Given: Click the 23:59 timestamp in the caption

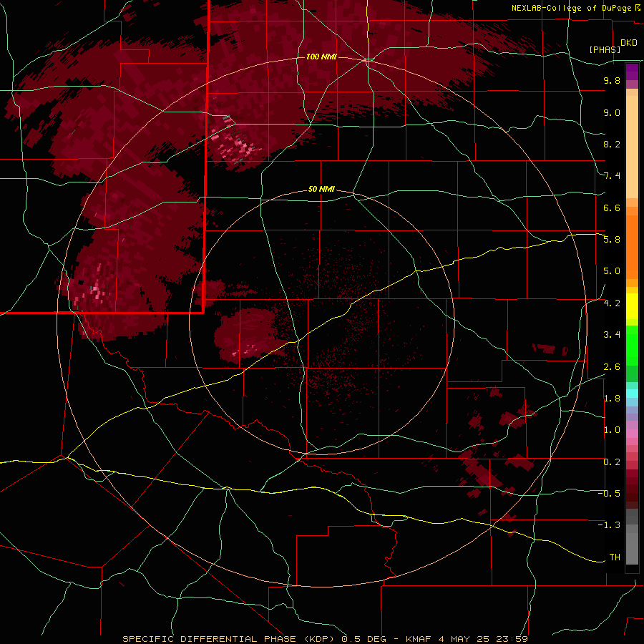Looking at the screenshot, I should pyautogui.click(x=513, y=639).
